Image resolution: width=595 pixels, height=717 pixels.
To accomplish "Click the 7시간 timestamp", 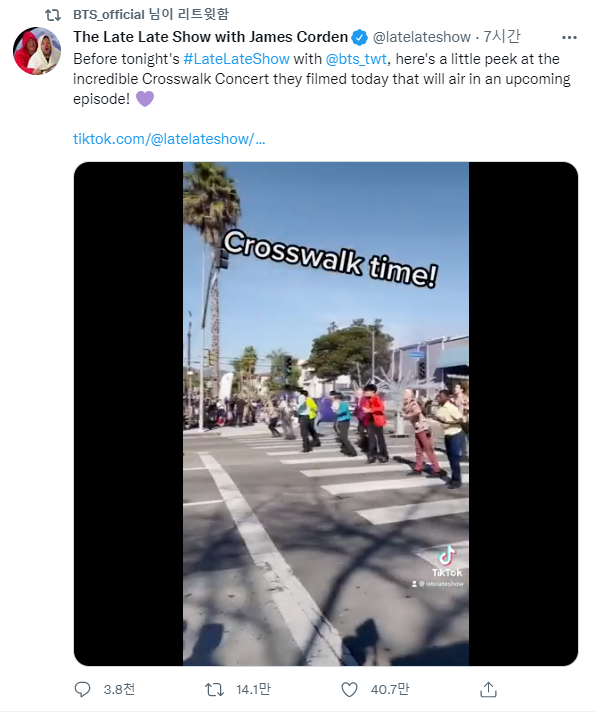I will click(502, 37).
